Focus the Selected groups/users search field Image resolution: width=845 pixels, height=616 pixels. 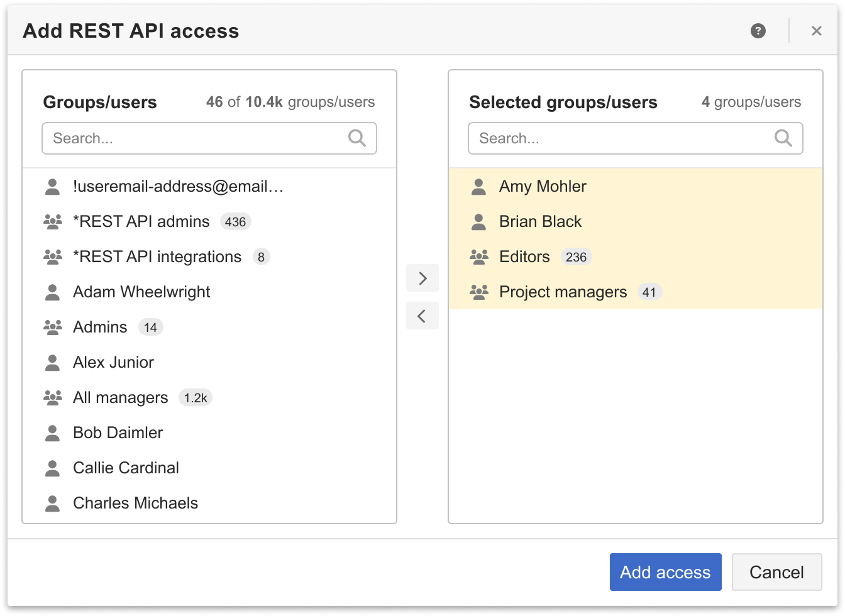coord(622,138)
